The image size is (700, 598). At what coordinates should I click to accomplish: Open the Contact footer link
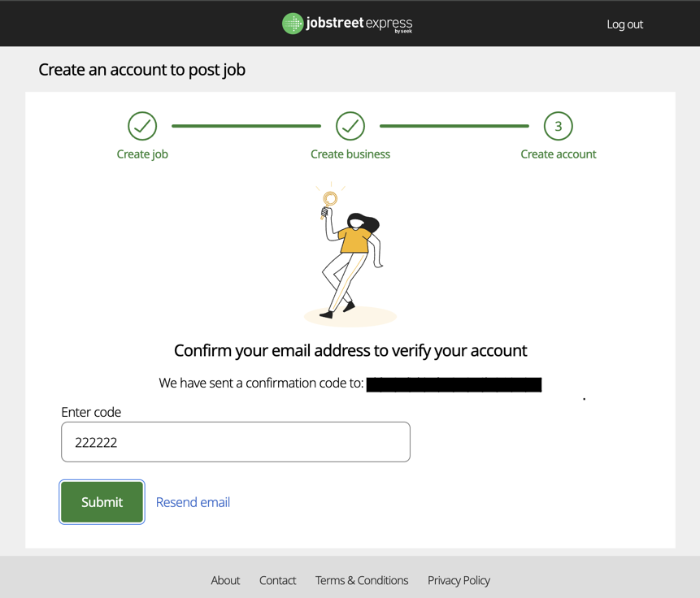[277, 580]
